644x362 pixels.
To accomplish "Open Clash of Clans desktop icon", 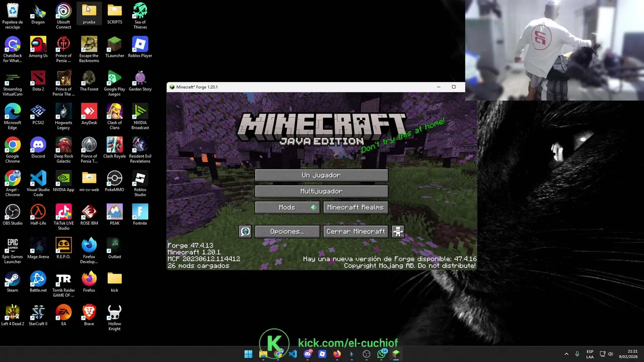I will (x=115, y=117).
